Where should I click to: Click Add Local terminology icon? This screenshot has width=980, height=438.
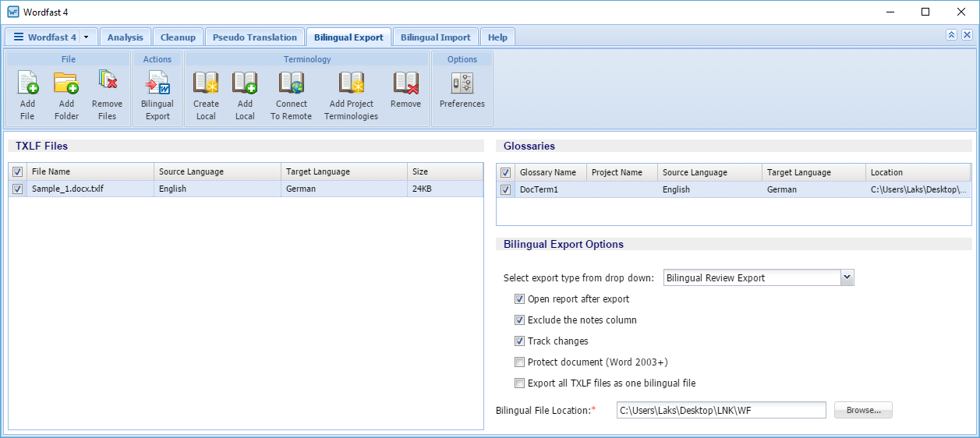pyautogui.click(x=245, y=83)
